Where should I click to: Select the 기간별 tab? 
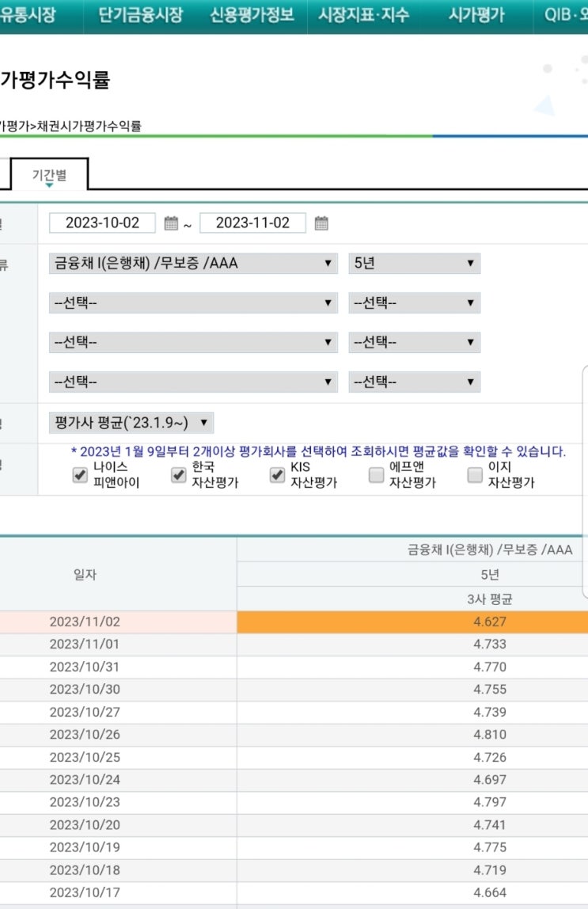coord(49,174)
